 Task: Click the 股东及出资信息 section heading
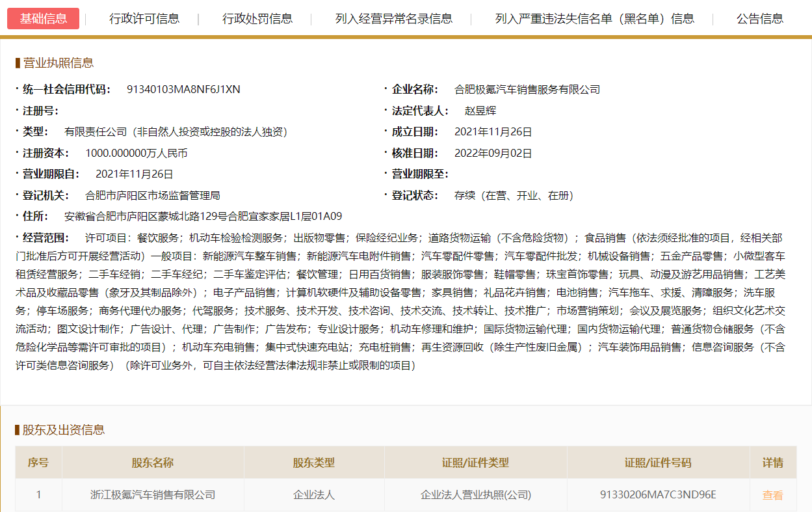(64, 430)
